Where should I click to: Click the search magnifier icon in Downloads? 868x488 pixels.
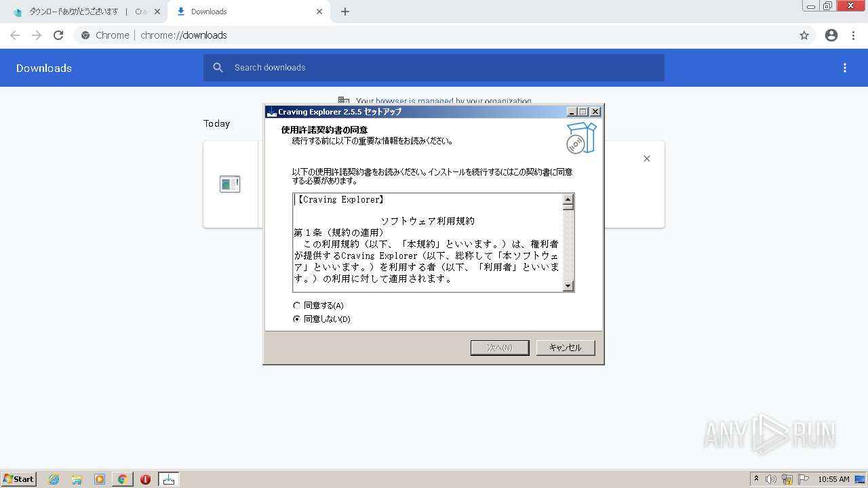click(218, 68)
